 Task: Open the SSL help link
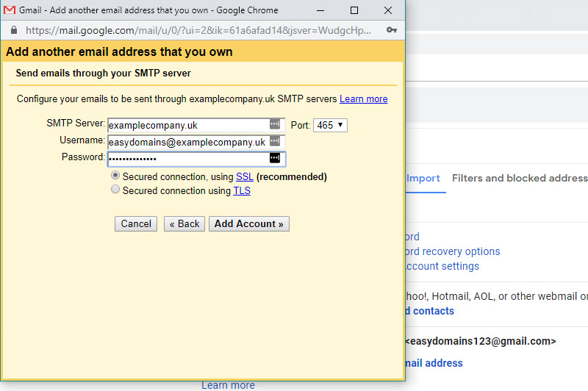pyautogui.click(x=245, y=176)
